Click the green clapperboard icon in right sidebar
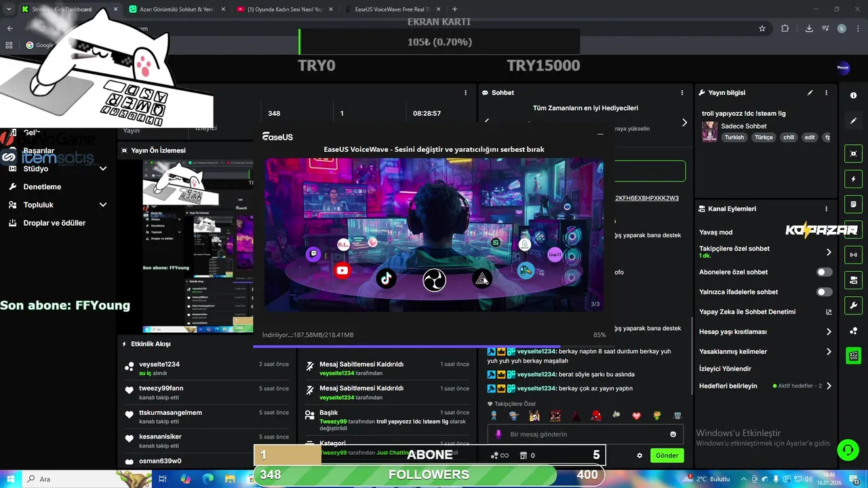Screen dimensions: 868x488 pyautogui.click(x=854, y=355)
